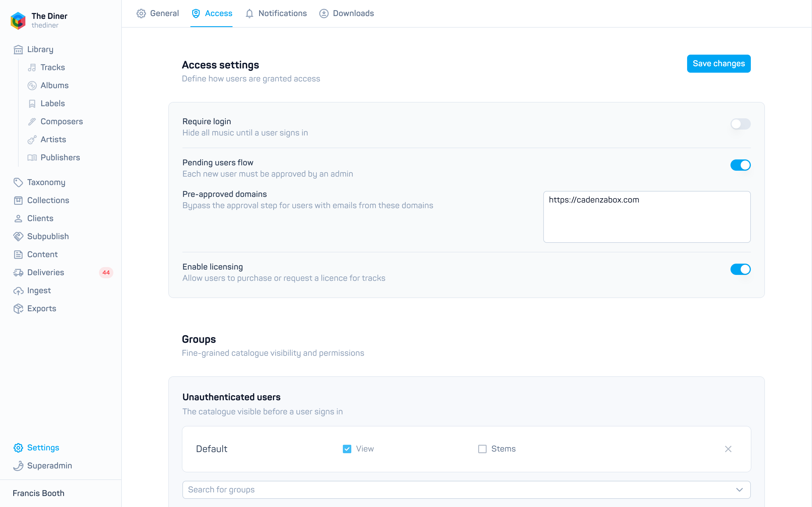
Task: Open Tracks in the Library tree
Action: pyautogui.click(x=53, y=67)
